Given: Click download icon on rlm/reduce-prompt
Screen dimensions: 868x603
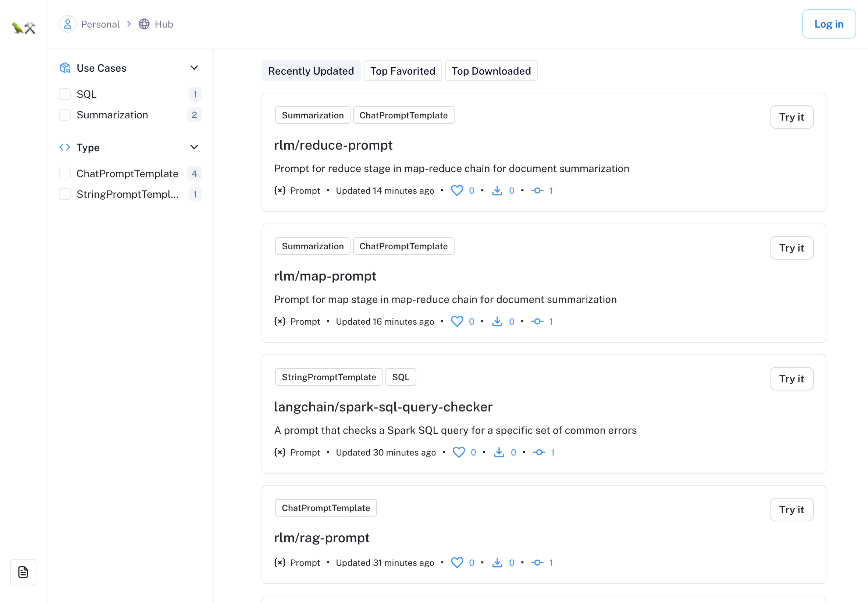Looking at the screenshot, I should 497,190.
